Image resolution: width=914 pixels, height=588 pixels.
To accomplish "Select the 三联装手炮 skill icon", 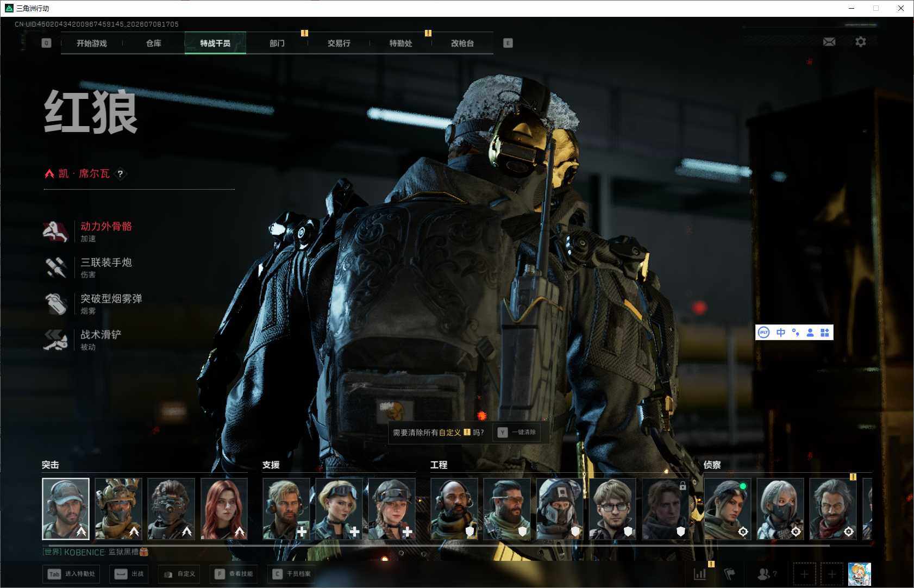I will coord(55,267).
